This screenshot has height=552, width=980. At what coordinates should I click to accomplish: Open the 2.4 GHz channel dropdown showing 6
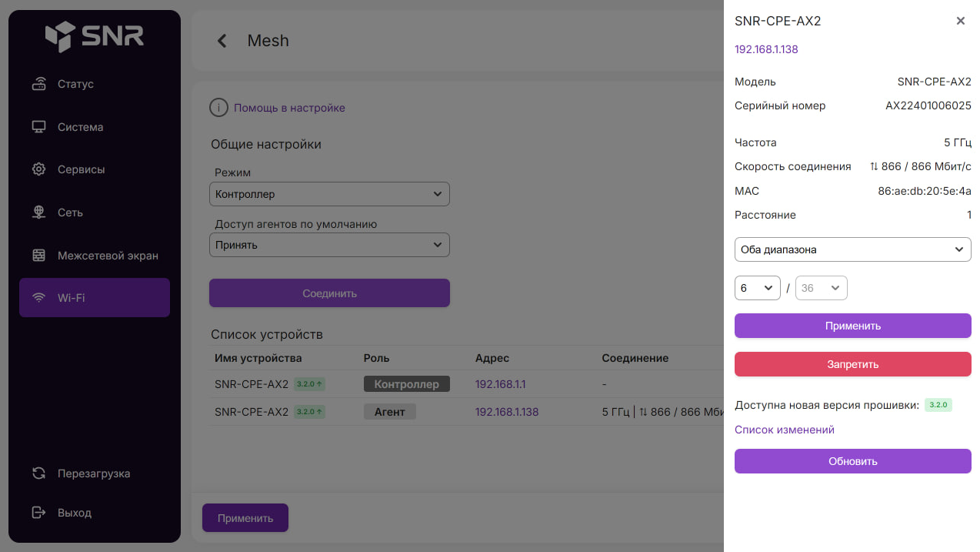coord(757,288)
